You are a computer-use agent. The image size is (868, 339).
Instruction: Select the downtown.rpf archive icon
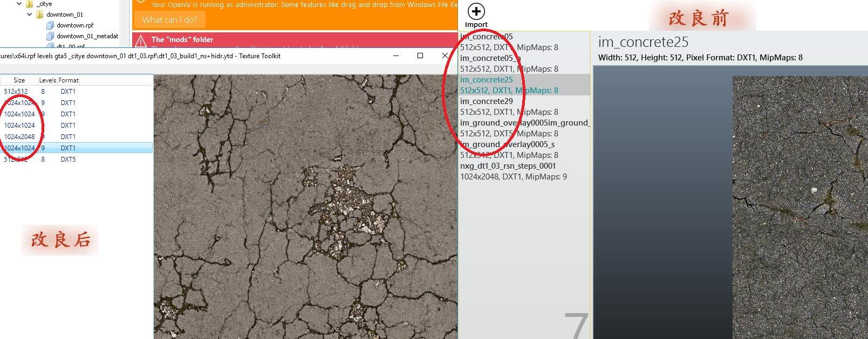[50, 25]
